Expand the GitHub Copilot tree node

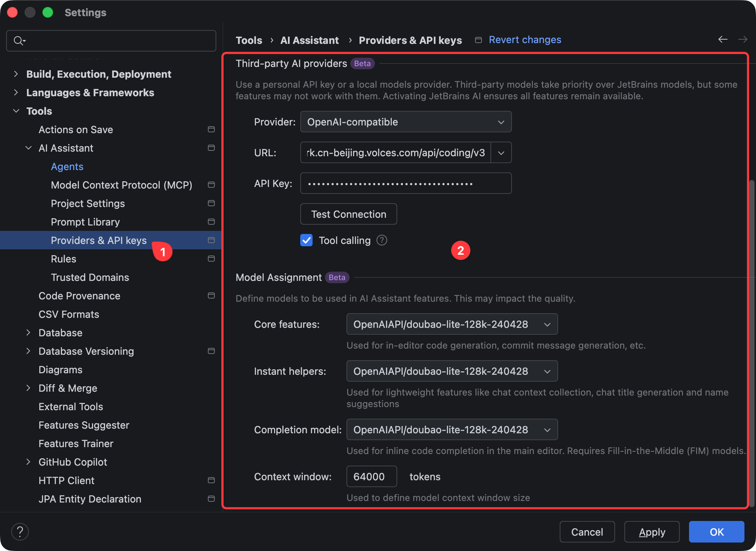click(x=28, y=462)
